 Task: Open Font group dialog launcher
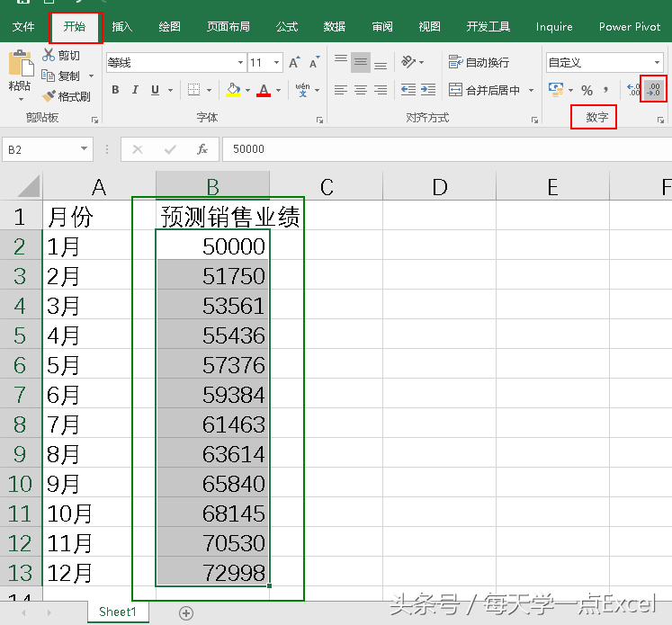[x=319, y=121]
